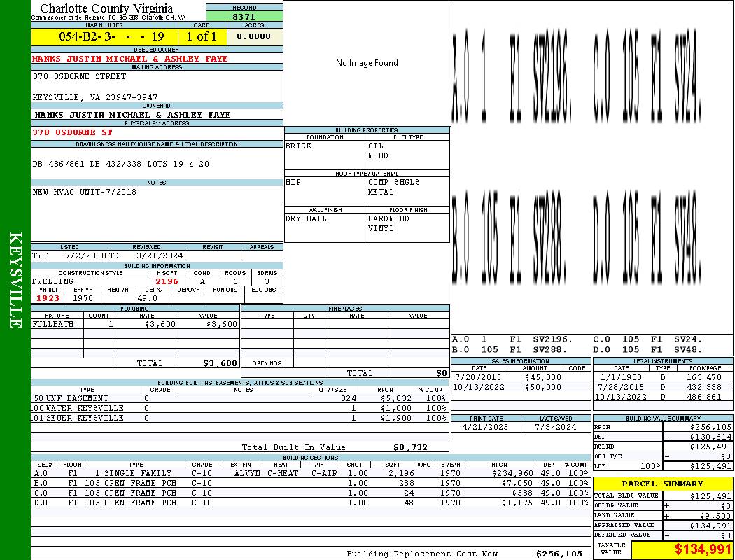Select physical address 378 OSBORNE ST
Screen dimensions: 735x560
(72, 132)
